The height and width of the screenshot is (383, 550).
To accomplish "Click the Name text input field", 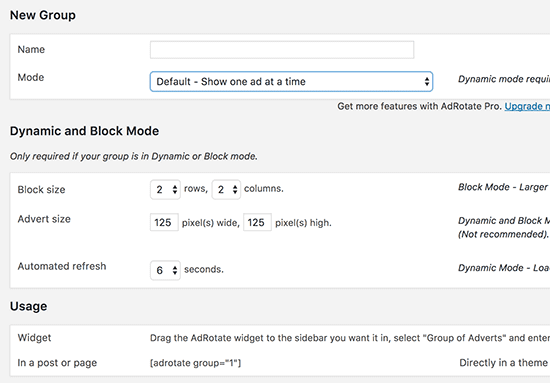I will (282, 50).
